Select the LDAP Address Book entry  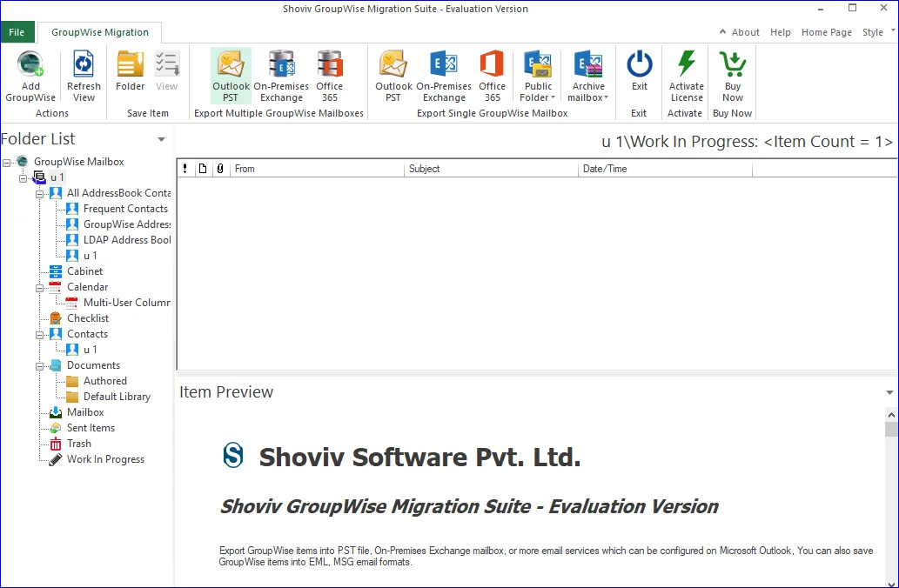click(127, 239)
